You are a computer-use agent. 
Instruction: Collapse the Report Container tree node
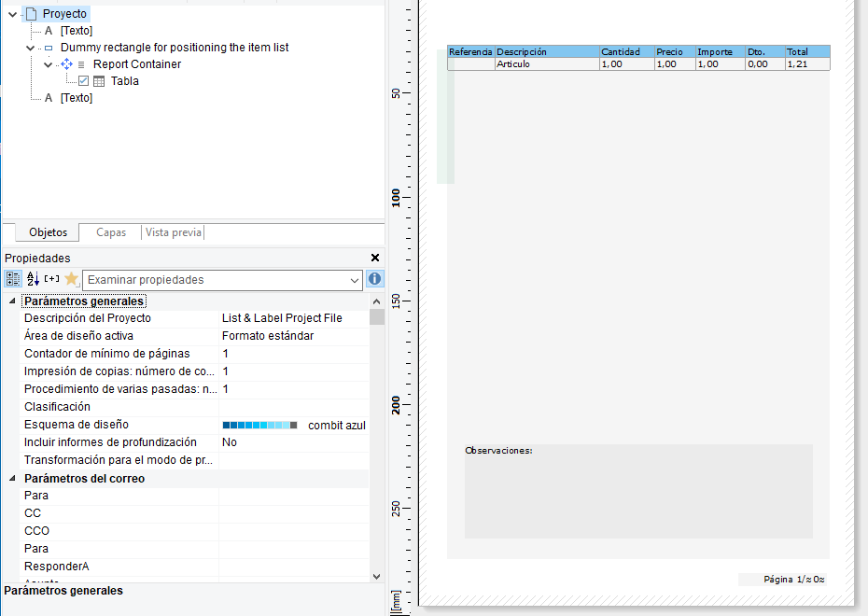49,64
